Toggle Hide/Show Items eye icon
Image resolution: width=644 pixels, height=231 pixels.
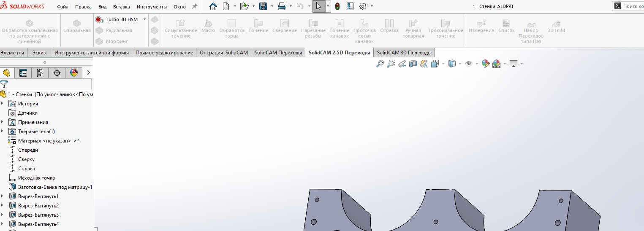click(x=468, y=64)
